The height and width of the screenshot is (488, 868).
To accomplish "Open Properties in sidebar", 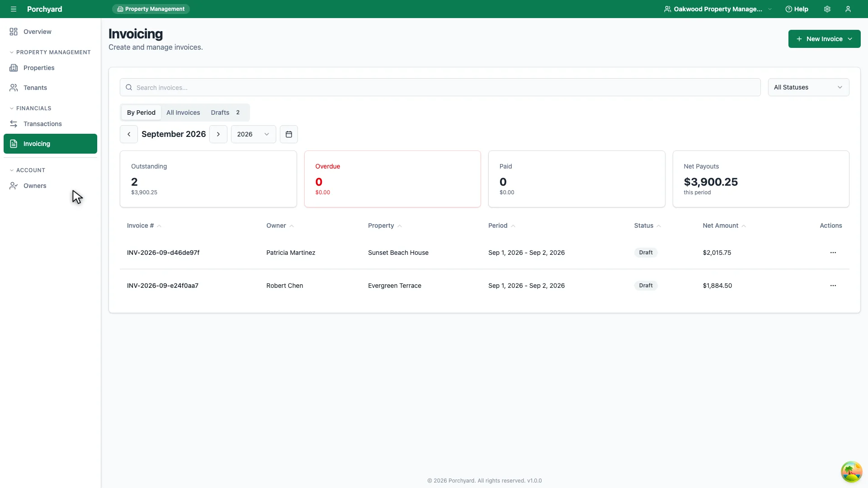I will coord(50,68).
